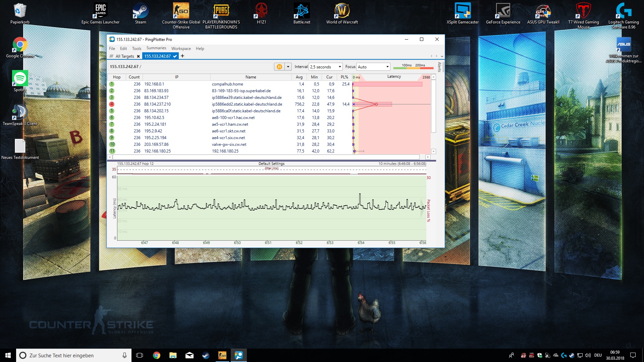Screen dimensions: 644x362
Task: Open File Explorer from the taskbar
Action: [173, 355]
